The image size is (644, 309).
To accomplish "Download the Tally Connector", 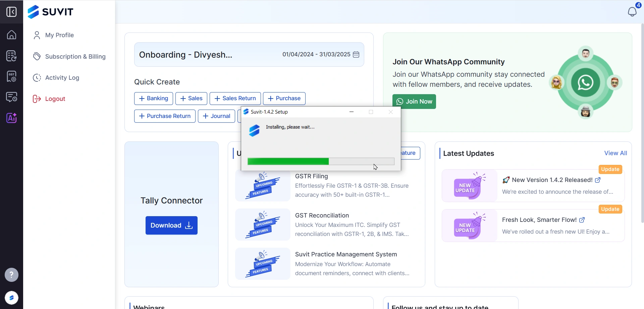I will (x=171, y=226).
